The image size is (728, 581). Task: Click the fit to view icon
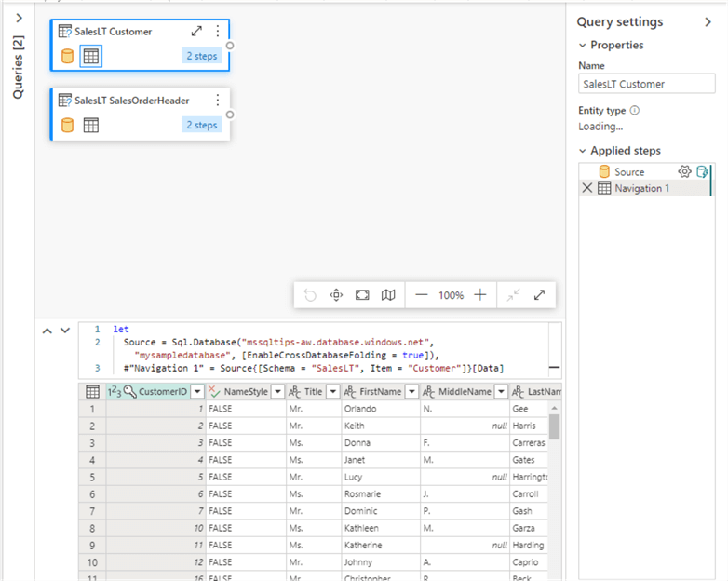pos(362,295)
